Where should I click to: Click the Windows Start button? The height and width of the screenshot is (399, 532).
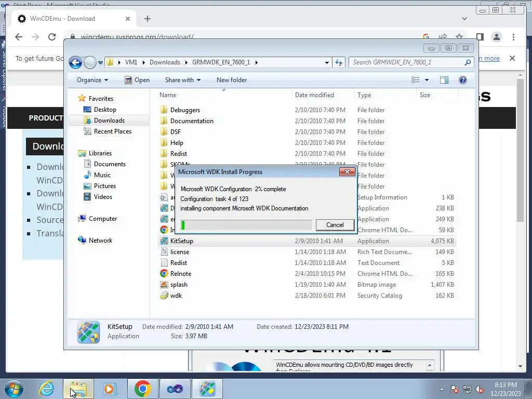click(x=14, y=389)
